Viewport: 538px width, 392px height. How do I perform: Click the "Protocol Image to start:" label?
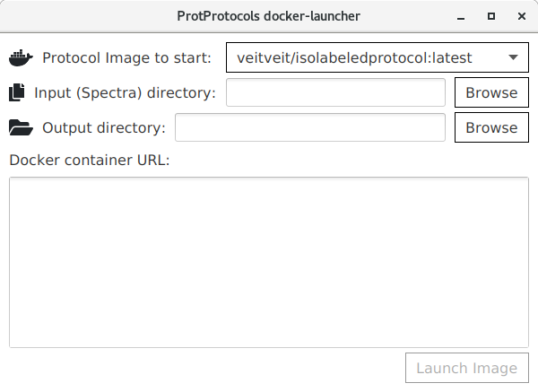[x=126, y=57]
